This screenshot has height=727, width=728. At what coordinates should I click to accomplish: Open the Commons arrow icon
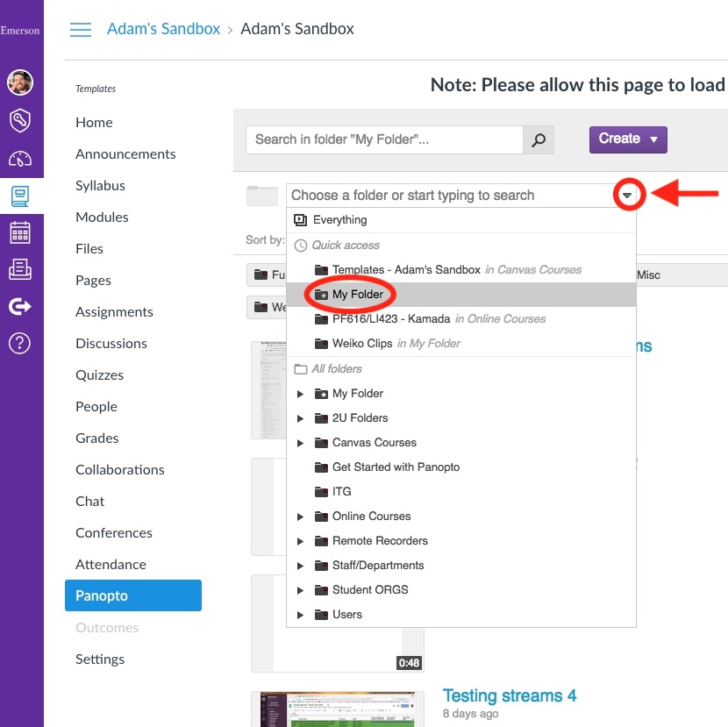click(x=20, y=306)
